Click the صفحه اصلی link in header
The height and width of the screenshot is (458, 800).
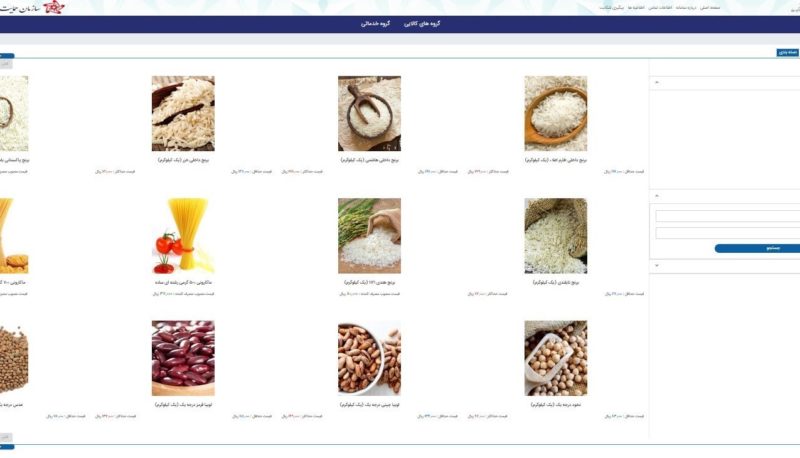pyautogui.click(x=710, y=8)
